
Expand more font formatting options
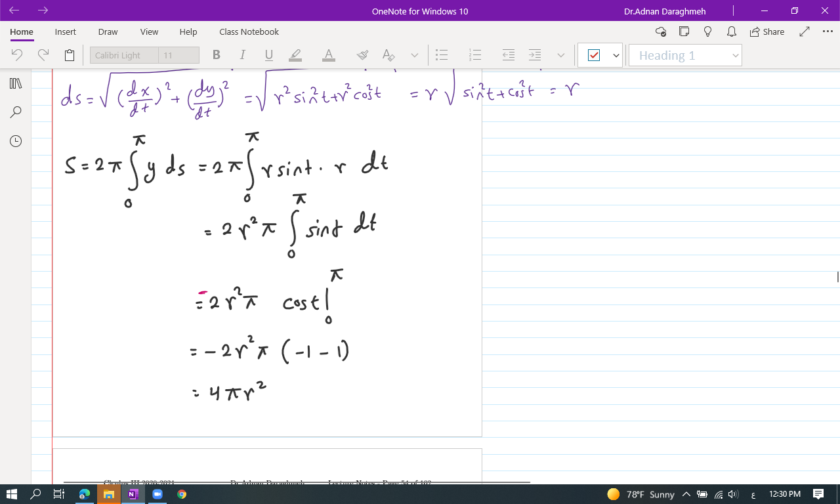coord(415,55)
